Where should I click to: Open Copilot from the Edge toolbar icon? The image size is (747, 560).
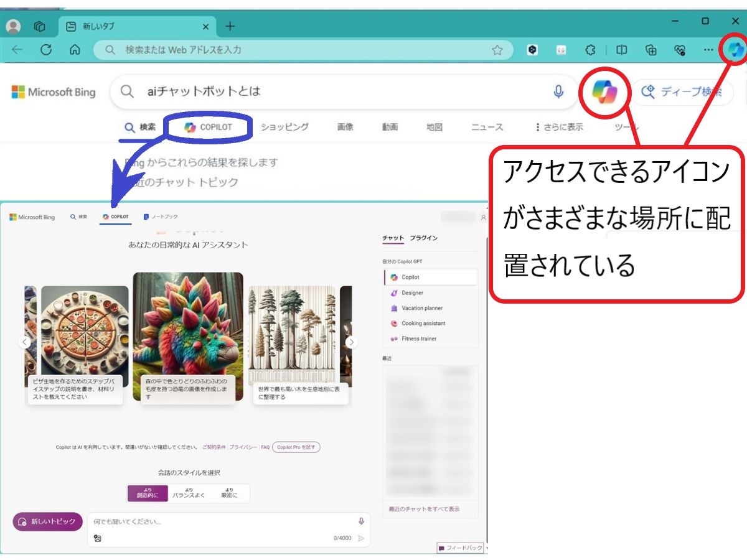(x=735, y=50)
